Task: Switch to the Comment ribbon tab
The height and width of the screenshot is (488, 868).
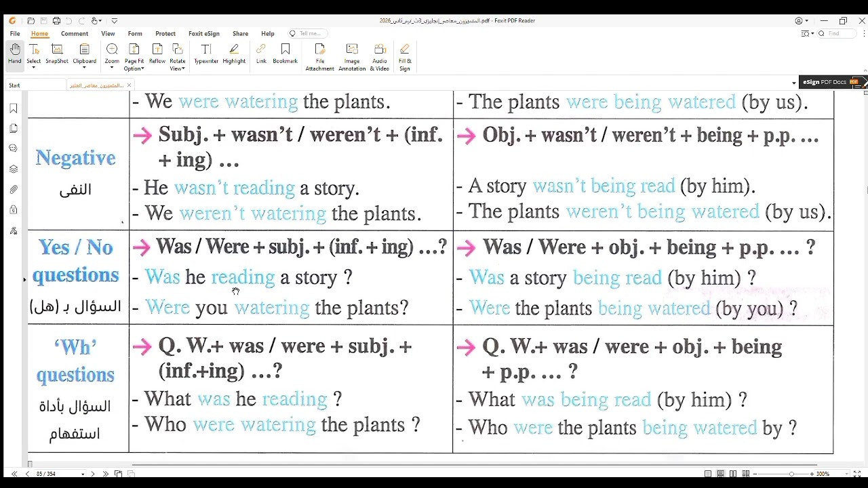Action: 75,33
